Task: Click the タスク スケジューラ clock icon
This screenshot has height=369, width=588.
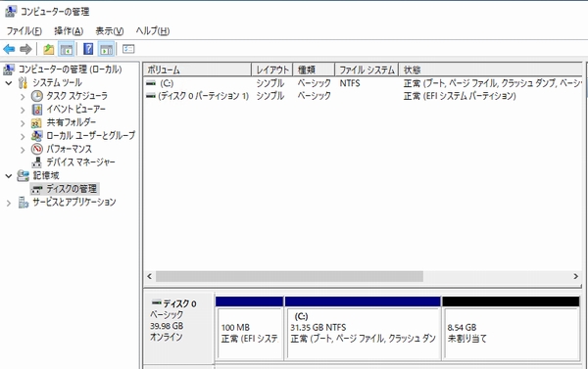Action: pos(37,96)
